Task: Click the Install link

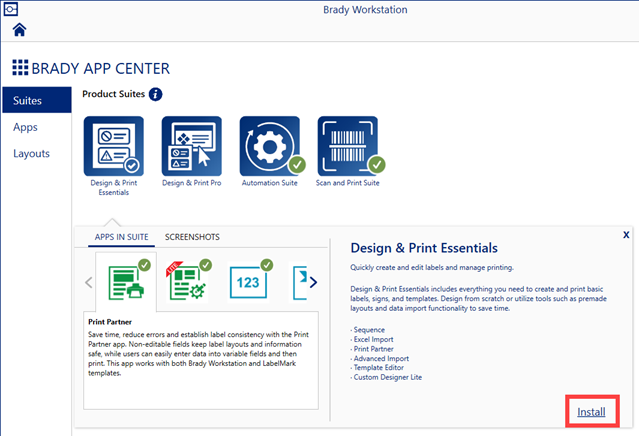Action: pyautogui.click(x=590, y=411)
